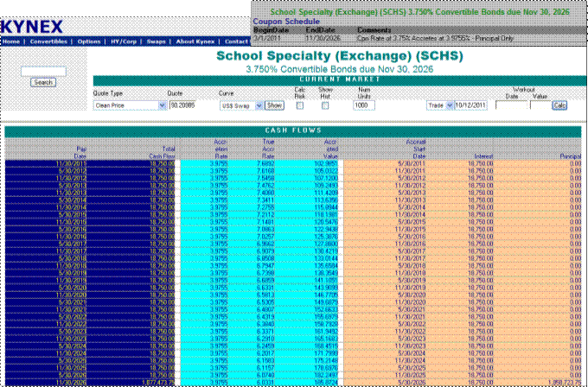Viewport: 588px width, 387px height.
Task: Click the Coupon Schedule heading in the popup
Action: point(286,22)
